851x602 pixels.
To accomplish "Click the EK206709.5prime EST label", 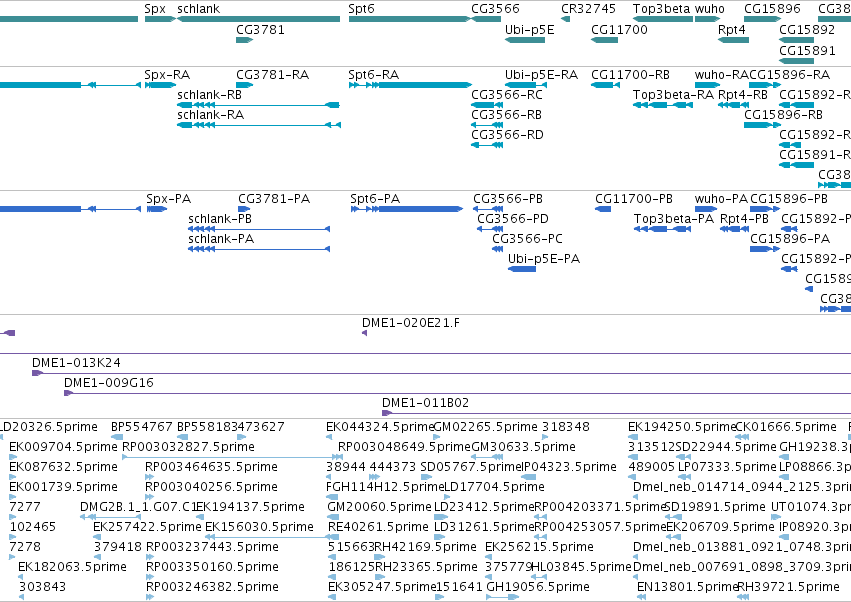I will coord(721,527).
